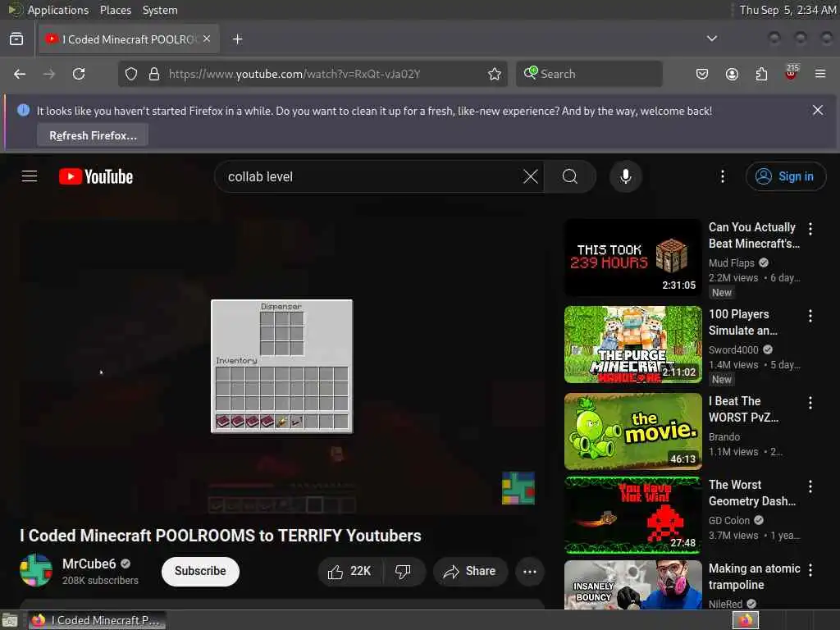Viewport: 840px width, 630px height.
Task: Select the Firefox taskbar window button
Action: (x=97, y=620)
